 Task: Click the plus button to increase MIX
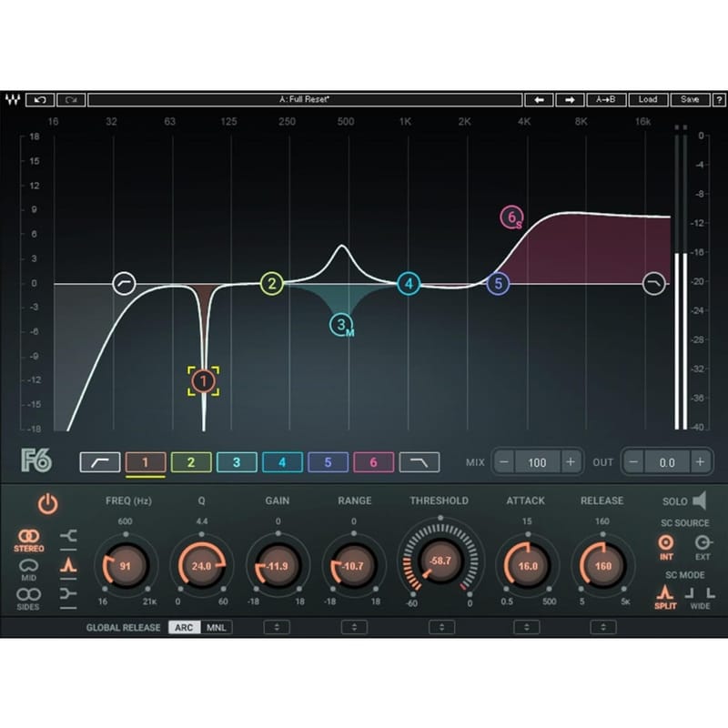pyautogui.click(x=570, y=461)
